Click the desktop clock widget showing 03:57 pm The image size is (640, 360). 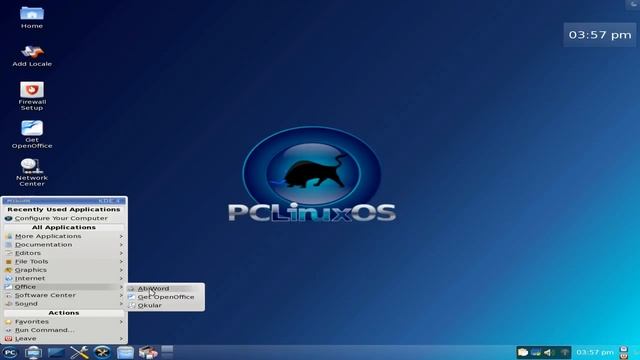click(x=600, y=35)
